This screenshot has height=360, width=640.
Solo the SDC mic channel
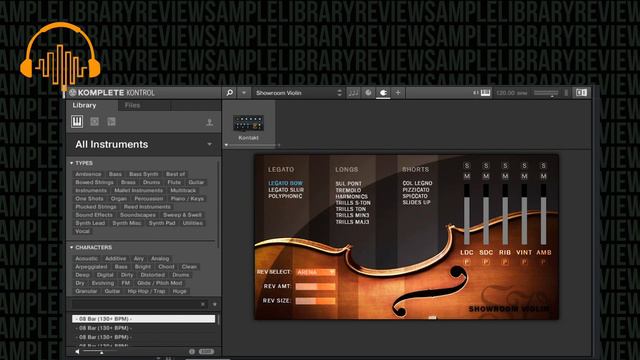click(486, 166)
